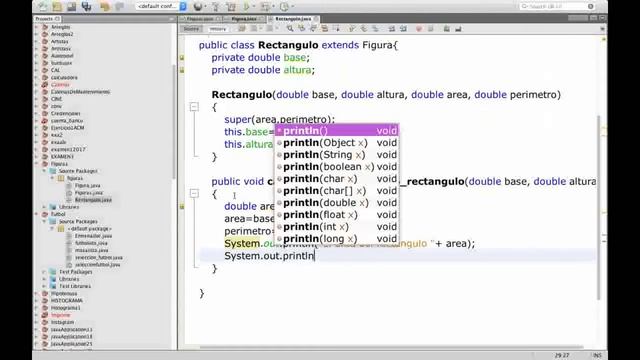Image resolution: width=640 pixels, height=360 pixels.
Task: Switch to the Rectangulo.java editor tab
Action: 292,19
